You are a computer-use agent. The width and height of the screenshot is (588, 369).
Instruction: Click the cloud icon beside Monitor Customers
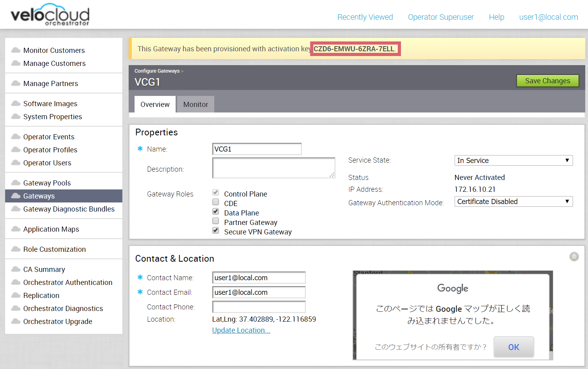(16, 50)
